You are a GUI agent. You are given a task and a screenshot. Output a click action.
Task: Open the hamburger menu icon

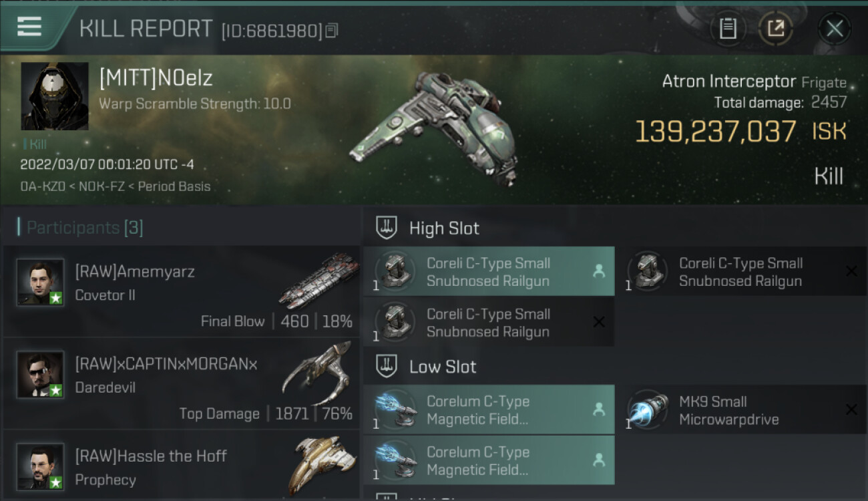click(29, 27)
